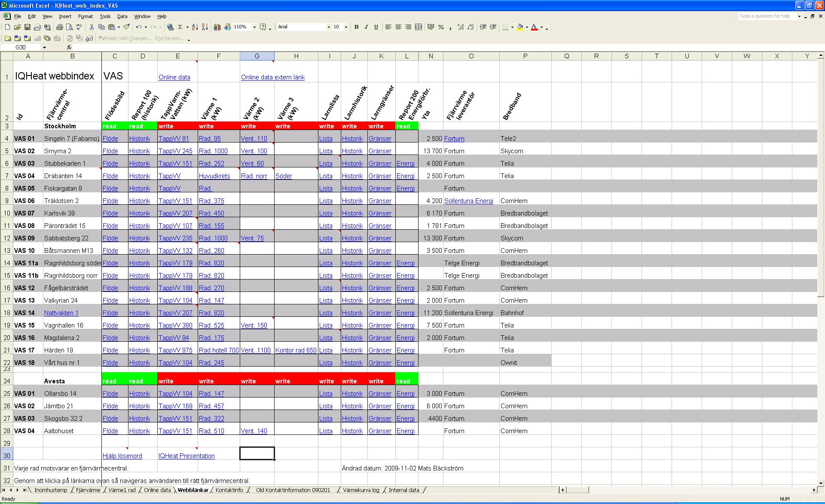Sort ascending with the A-Z button
The height and width of the screenshot is (504, 825).
pos(195,27)
